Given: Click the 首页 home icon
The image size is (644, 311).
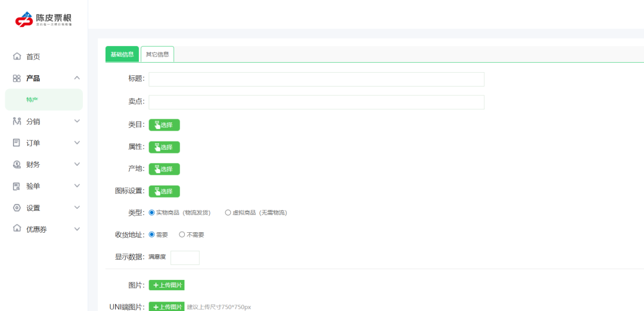Looking at the screenshot, I should [17, 56].
